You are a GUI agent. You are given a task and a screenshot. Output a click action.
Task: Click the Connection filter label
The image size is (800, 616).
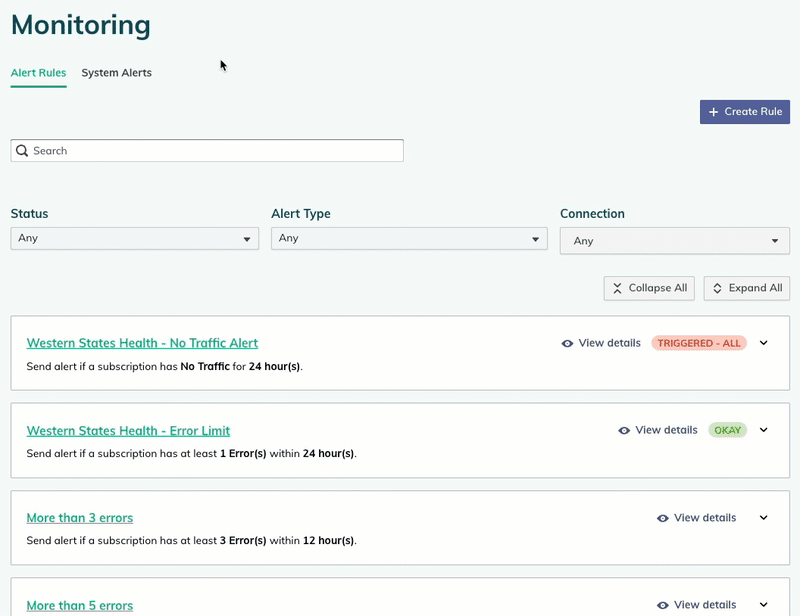pyautogui.click(x=592, y=213)
